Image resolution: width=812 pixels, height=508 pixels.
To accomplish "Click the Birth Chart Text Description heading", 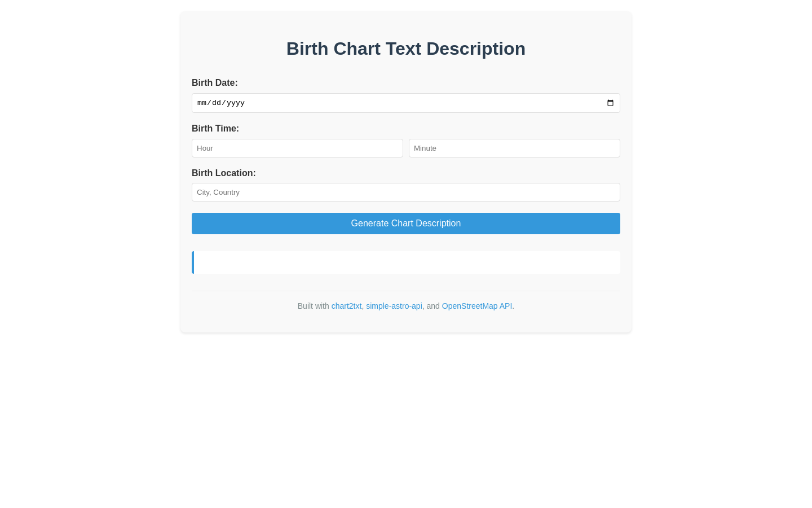I will (406, 49).
